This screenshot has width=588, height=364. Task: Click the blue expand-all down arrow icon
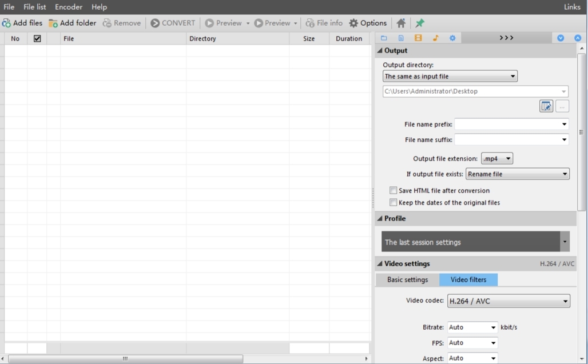(560, 38)
